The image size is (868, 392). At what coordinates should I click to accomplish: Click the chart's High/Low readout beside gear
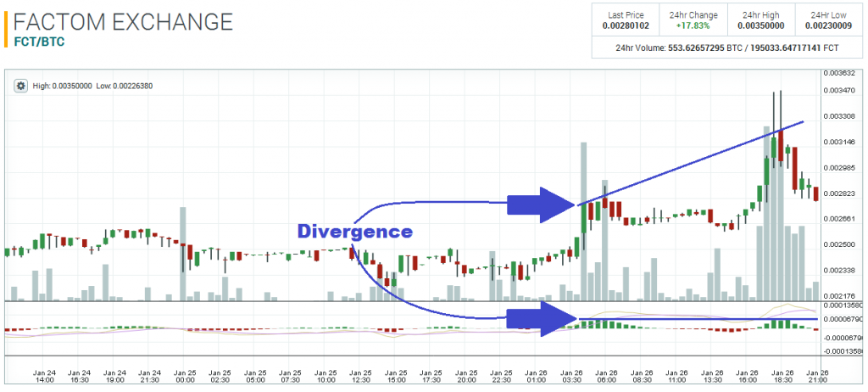[92, 86]
